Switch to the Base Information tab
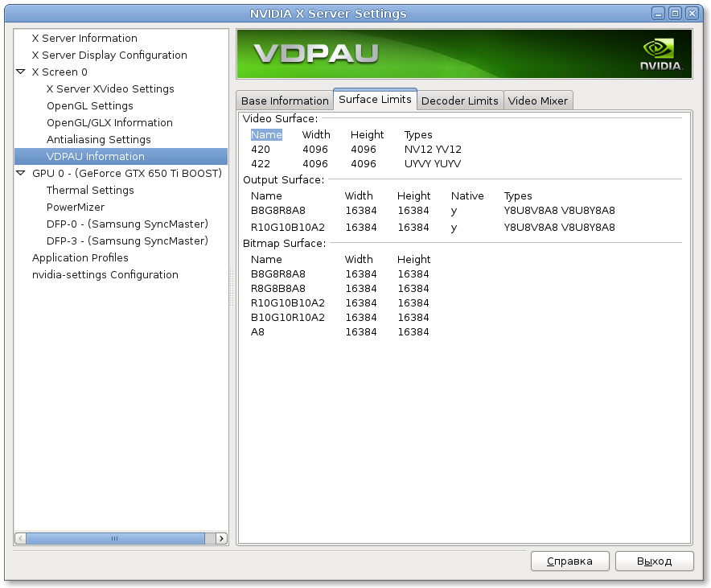 (x=285, y=101)
